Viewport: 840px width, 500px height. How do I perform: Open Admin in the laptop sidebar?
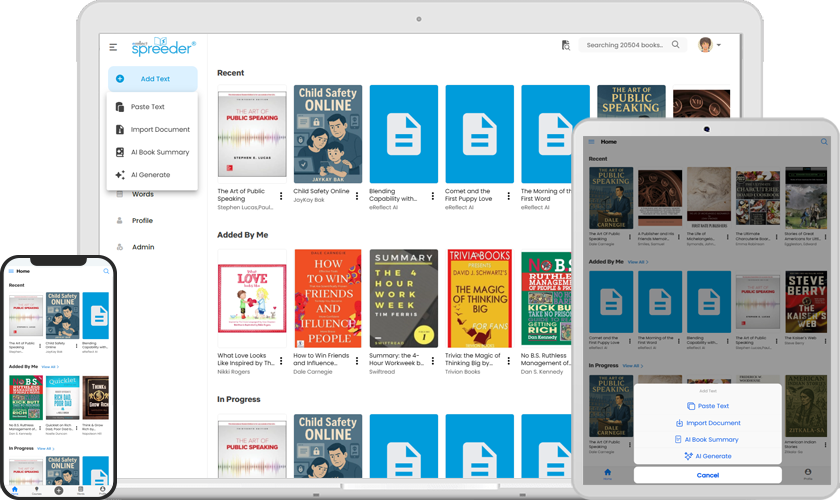click(143, 247)
